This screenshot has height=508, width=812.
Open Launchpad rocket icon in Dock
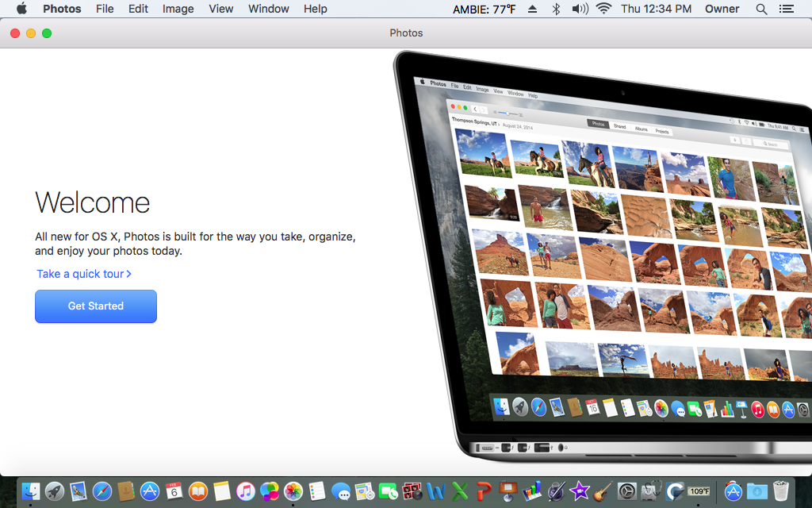[55, 491]
